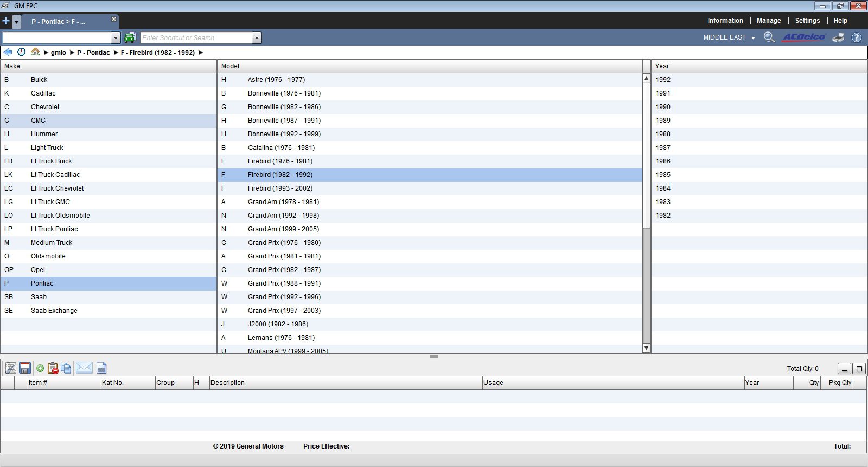The width and height of the screenshot is (868, 467).
Task: Select Opel in the Make list
Action: [108, 270]
